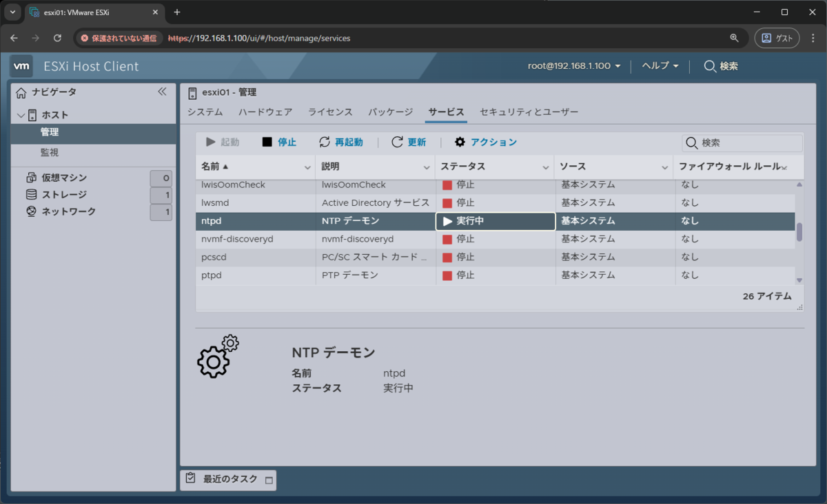Open ネットワーク in the navigator

point(68,211)
